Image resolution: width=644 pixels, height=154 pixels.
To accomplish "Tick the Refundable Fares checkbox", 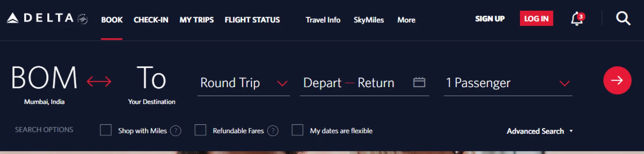I will pos(200,130).
